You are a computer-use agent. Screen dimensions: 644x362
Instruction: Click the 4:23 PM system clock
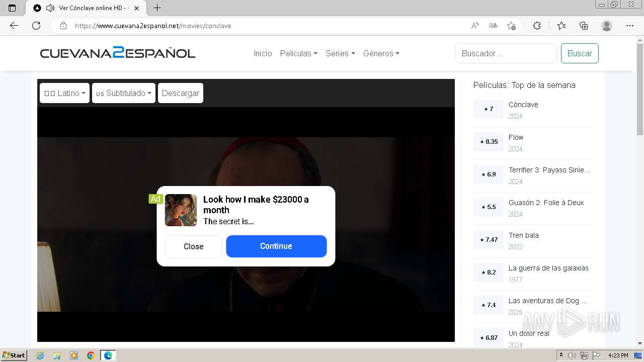(x=618, y=355)
